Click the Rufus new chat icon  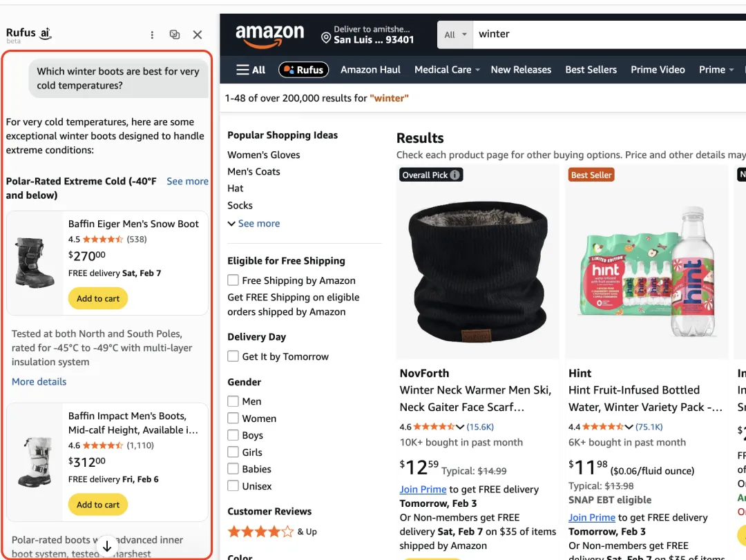[x=175, y=35]
